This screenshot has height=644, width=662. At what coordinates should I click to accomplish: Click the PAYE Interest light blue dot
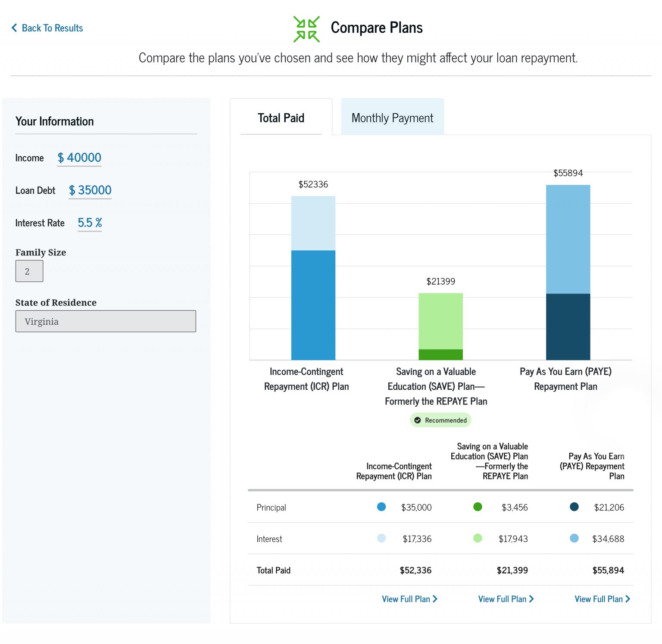(574, 538)
